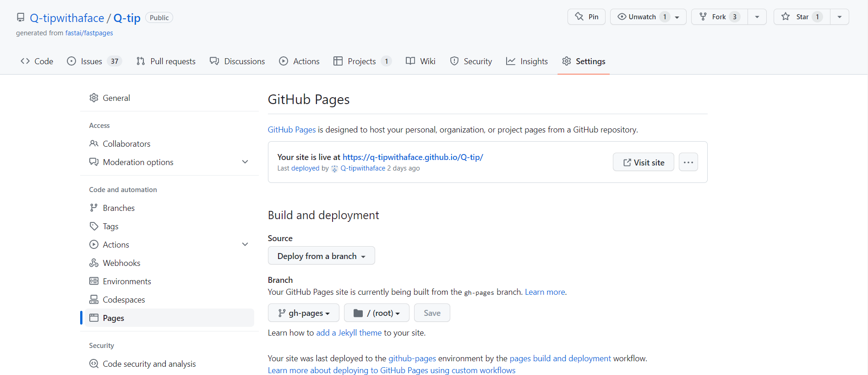The height and width of the screenshot is (375, 868).
Task: Click the General gear icon in sidebar
Action: 94,98
